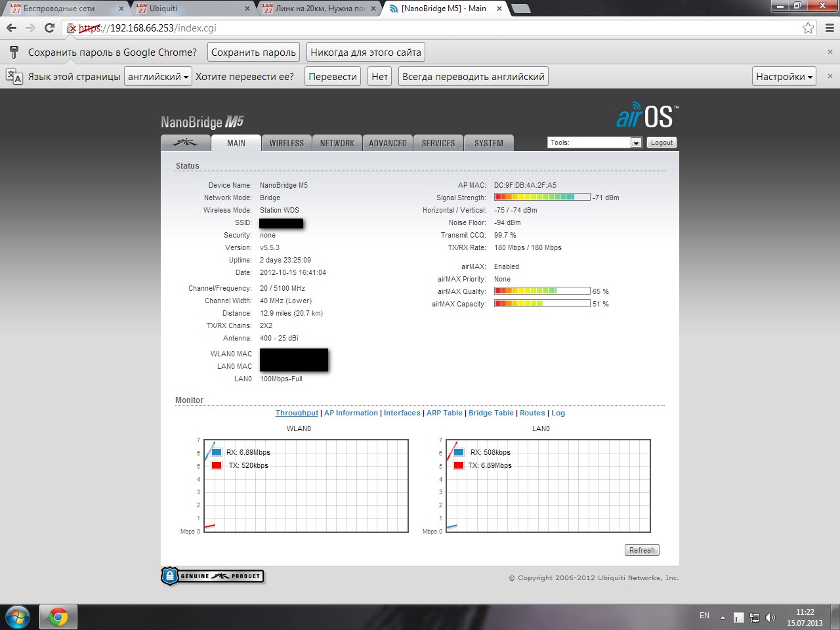This screenshot has height=630, width=840.
Task: Click the distance value '12.9 miles (20.7 km)'
Action: pos(291,313)
